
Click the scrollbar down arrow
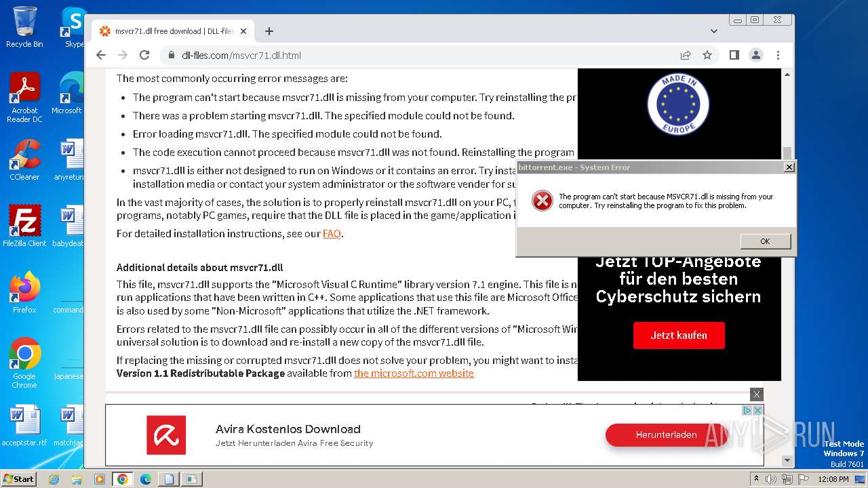click(x=787, y=461)
